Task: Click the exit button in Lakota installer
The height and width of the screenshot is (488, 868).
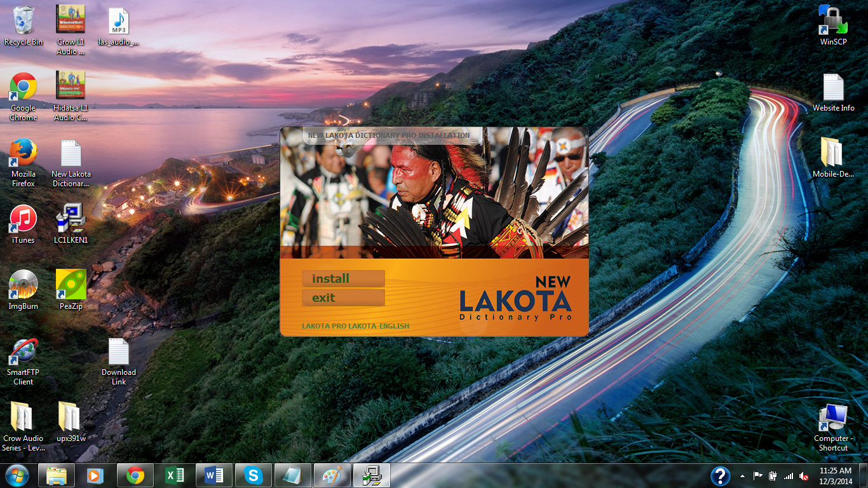Action: (343, 297)
